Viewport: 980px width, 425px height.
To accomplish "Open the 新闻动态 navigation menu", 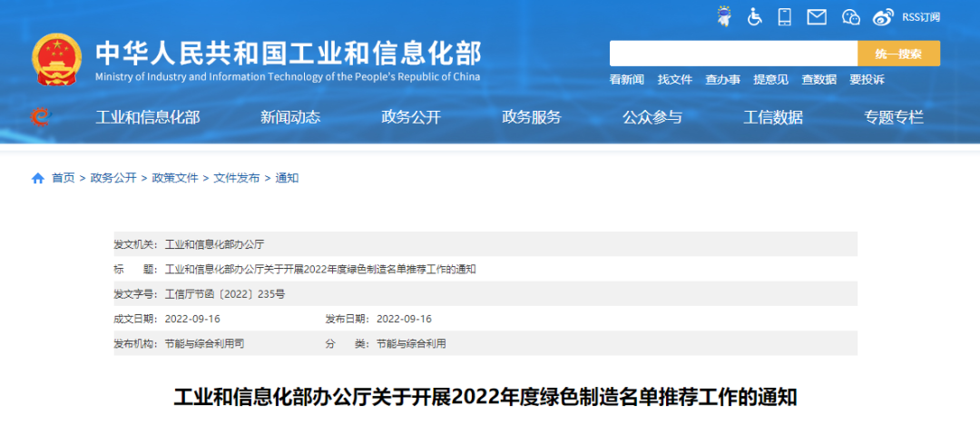I will click(x=290, y=116).
